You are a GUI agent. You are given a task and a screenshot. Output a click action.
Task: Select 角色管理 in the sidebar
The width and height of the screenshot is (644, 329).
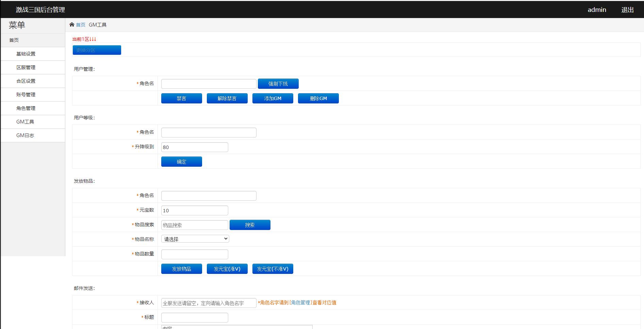tap(26, 108)
